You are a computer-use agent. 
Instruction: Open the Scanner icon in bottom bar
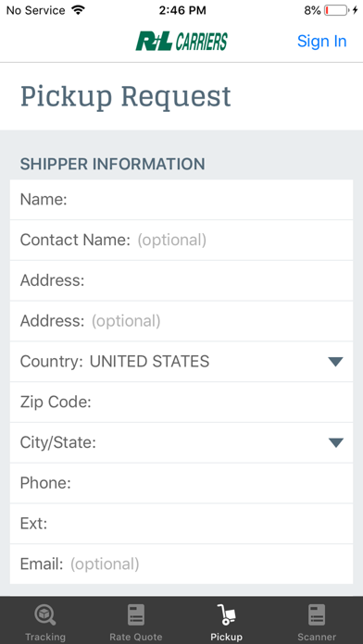317,614
